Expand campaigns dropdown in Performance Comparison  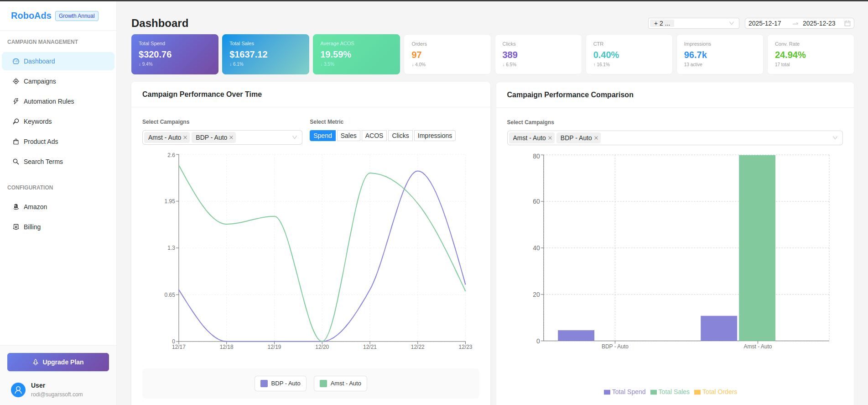pos(835,138)
